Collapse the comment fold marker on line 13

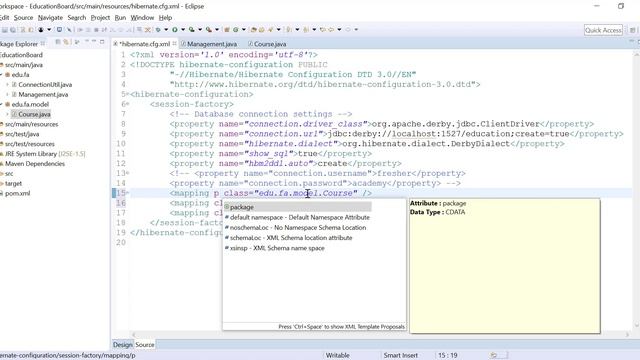pos(127,173)
